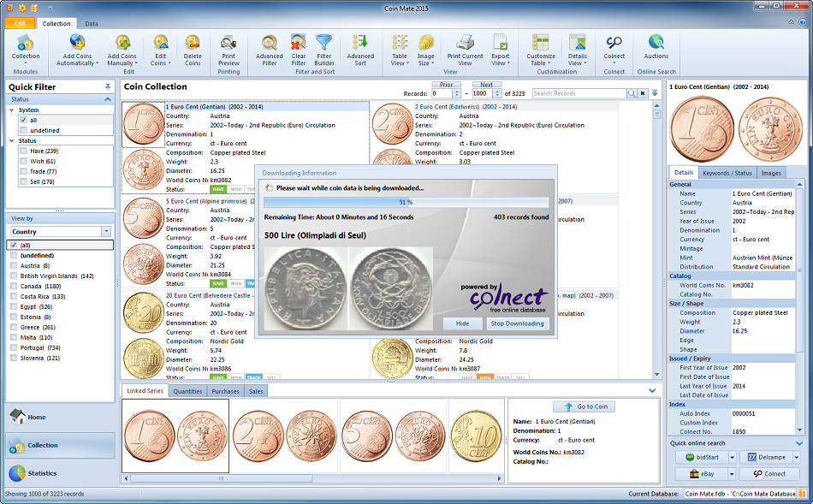Check the Sell (178) status filter
Screen dimensions: 813x504
point(23,181)
